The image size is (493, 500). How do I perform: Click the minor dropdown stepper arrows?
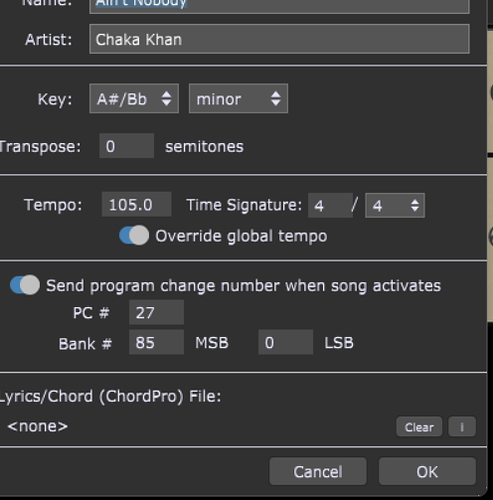coord(276,99)
